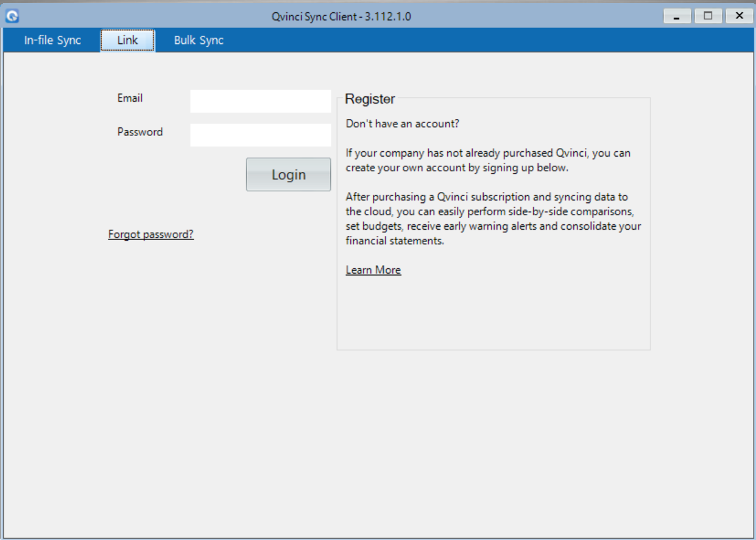Click the window title 'Qvinci Sync Client - 3.112.1.0'
This screenshot has height=540, width=756.
(341, 16)
